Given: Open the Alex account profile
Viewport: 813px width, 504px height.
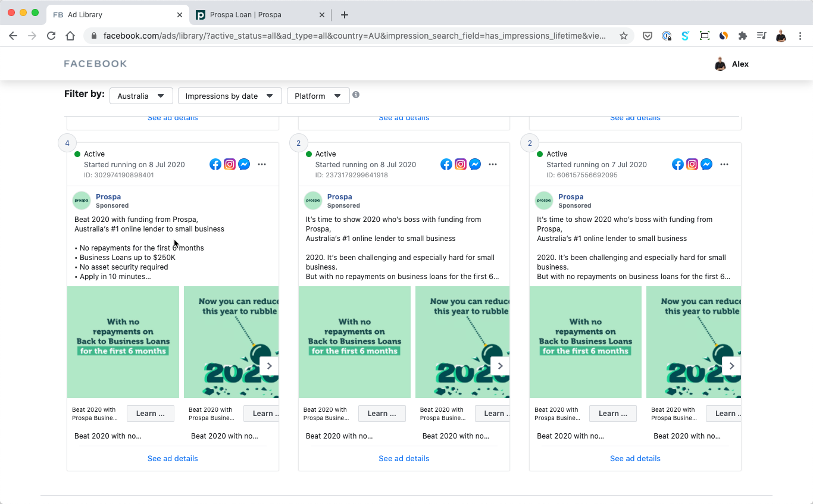Looking at the screenshot, I should (x=731, y=64).
